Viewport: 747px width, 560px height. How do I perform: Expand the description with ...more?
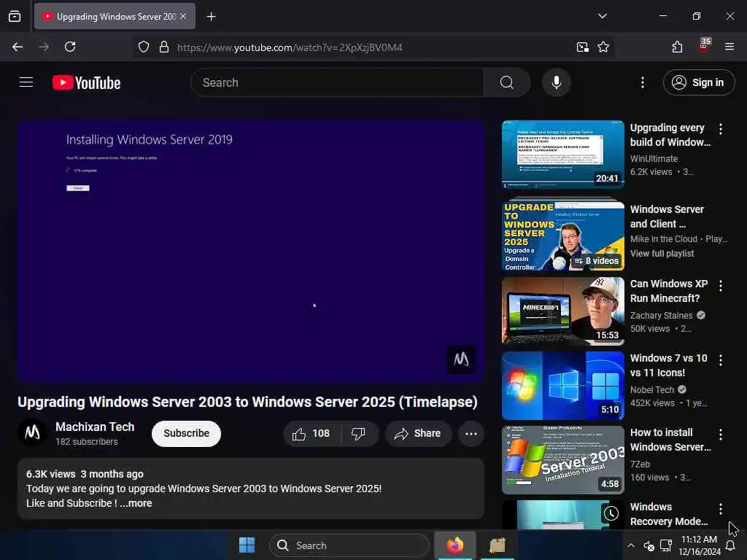point(136,503)
